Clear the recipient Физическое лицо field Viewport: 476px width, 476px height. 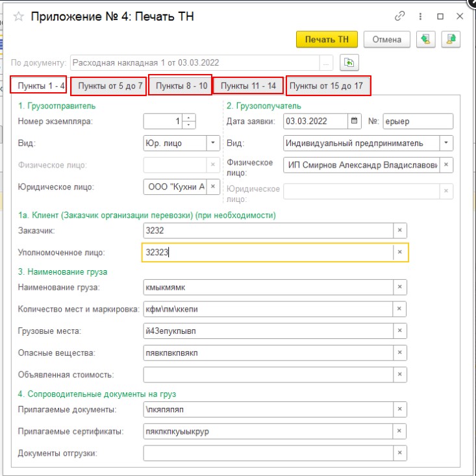[446, 164]
